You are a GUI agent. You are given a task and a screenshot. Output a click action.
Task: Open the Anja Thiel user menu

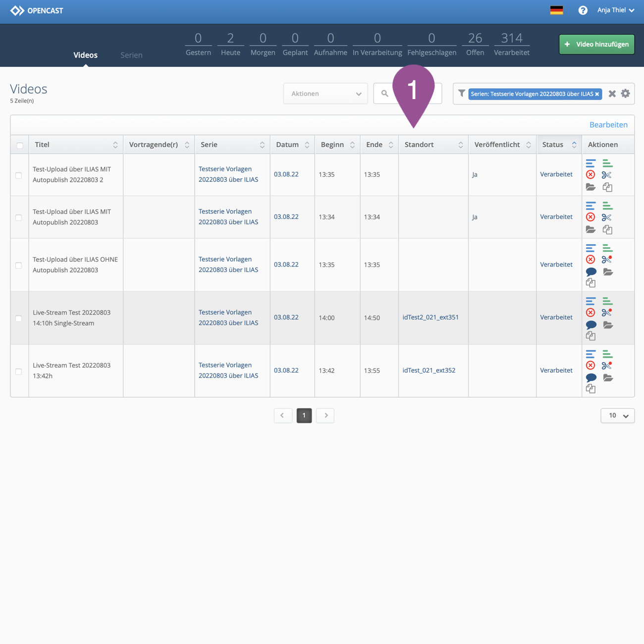(615, 10)
